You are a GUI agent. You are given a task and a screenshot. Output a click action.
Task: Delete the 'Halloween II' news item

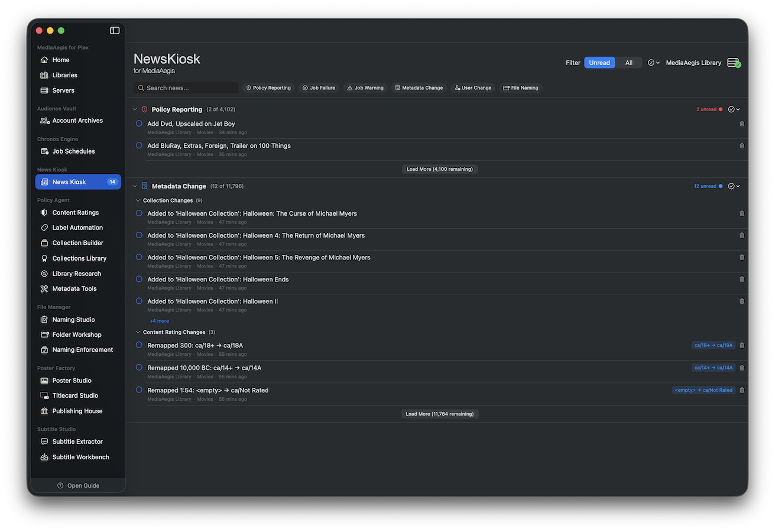click(742, 301)
